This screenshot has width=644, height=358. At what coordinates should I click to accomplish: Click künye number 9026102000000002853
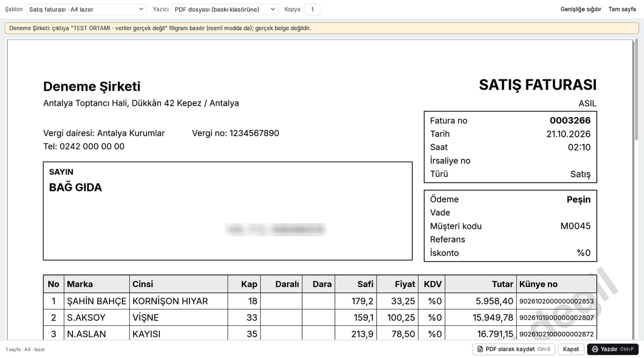[557, 301]
